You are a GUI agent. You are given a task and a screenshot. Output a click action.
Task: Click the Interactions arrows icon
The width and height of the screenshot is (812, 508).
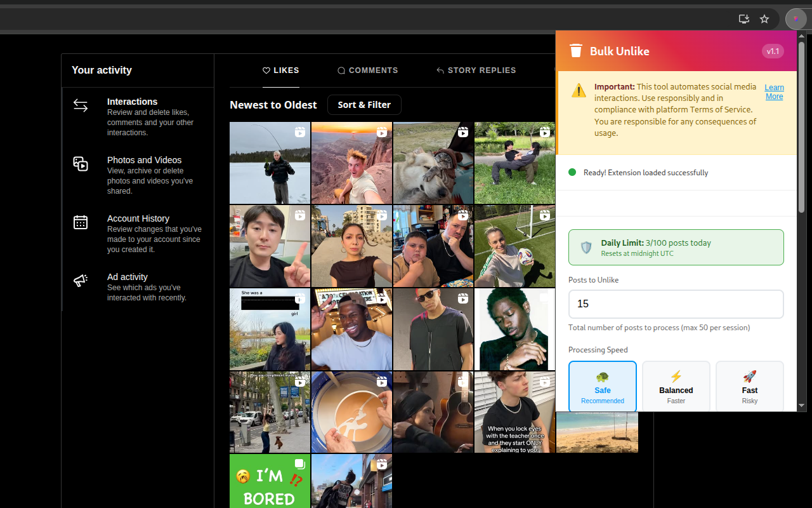pos(81,106)
